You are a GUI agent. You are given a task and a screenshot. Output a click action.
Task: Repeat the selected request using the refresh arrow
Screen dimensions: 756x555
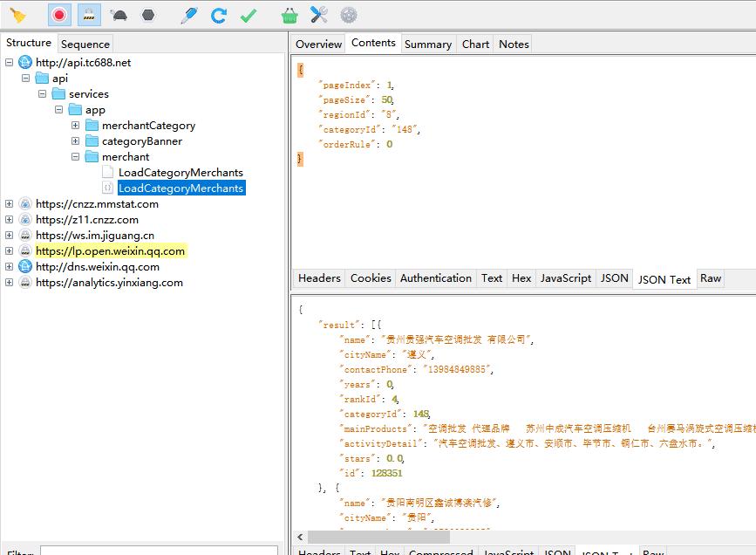219,15
